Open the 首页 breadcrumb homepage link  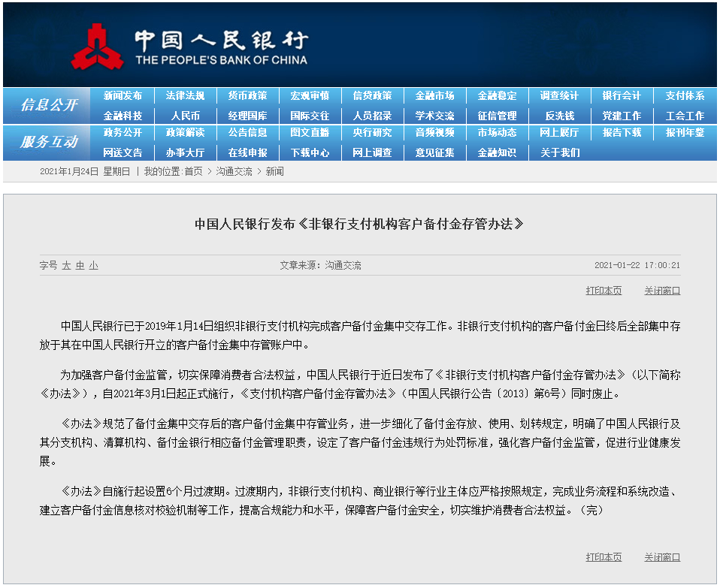point(196,170)
